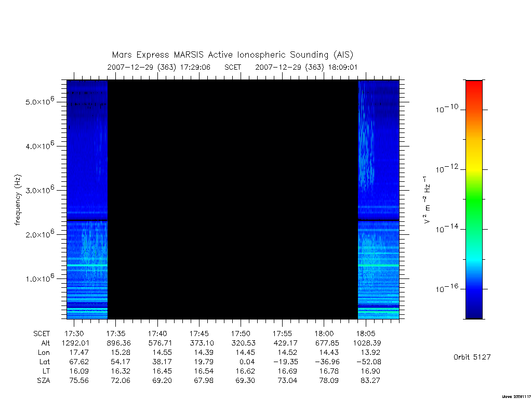Click the latitude value 0.04
Viewport: 532px width, 399px height.
coord(247,362)
